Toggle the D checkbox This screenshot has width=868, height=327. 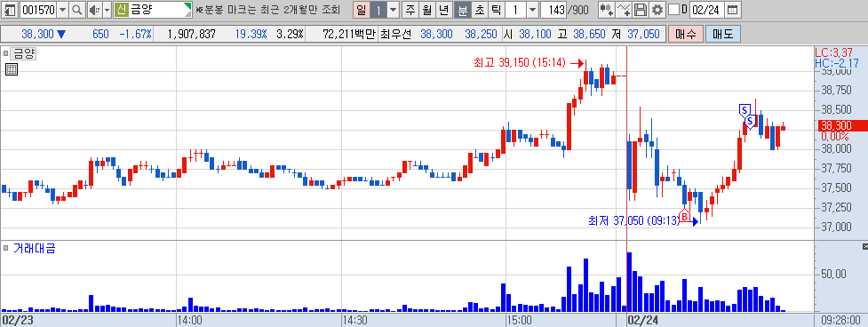point(673,10)
